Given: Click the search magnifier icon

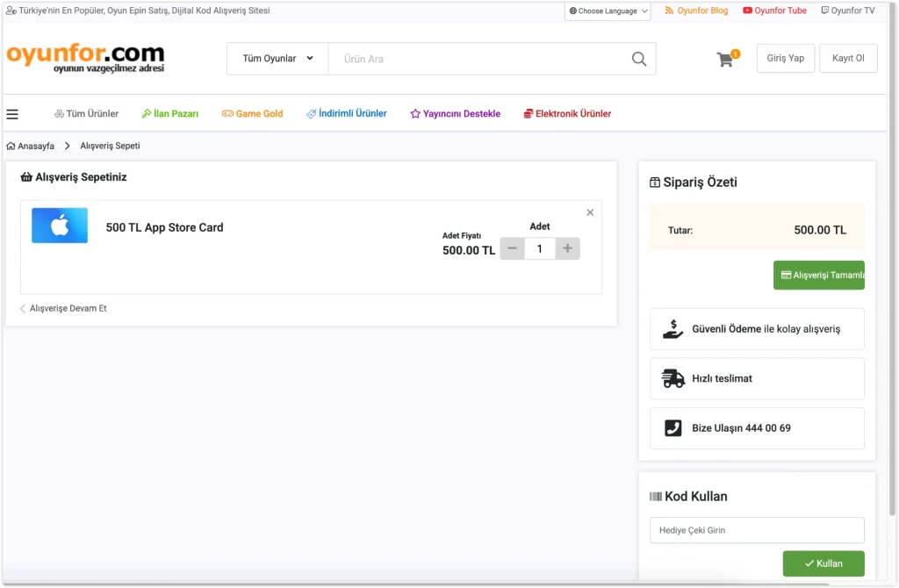Looking at the screenshot, I should pos(639,59).
